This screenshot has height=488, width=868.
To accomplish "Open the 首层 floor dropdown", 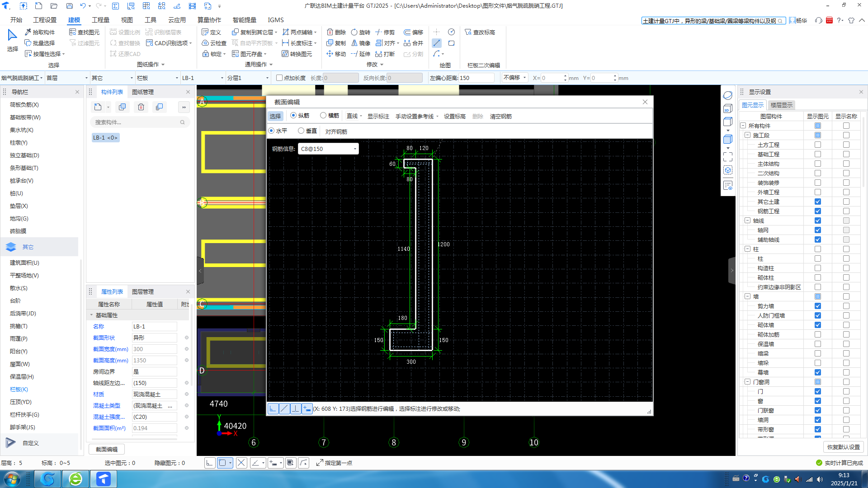I will [x=67, y=78].
